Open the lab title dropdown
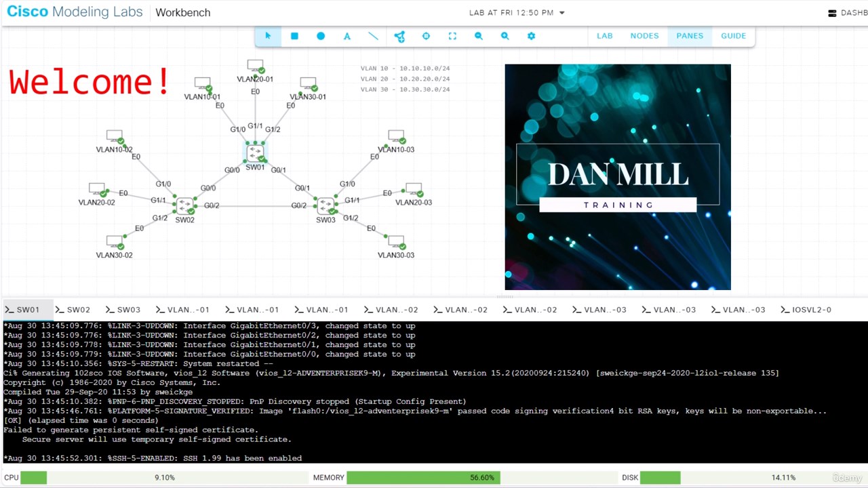This screenshot has width=868, height=488. [x=517, y=13]
